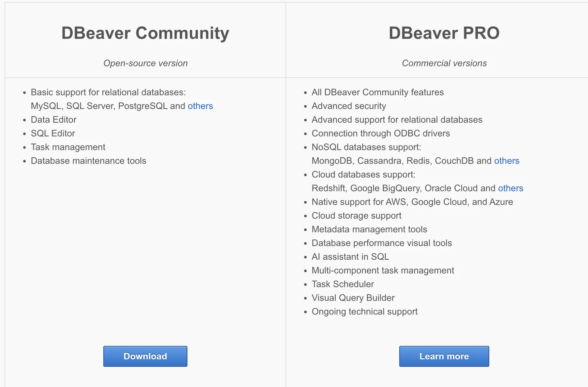Click 'Cloud databases support:' item
The image size is (588, 387).
(x=363, y=175)
